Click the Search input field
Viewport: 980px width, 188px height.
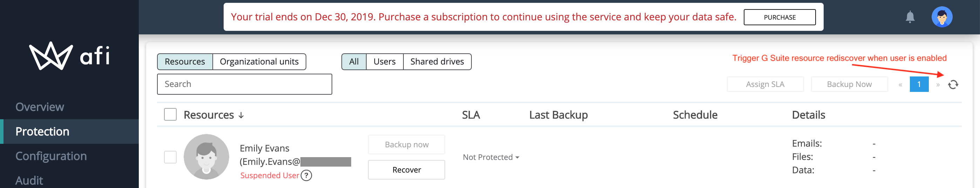point(244,84)
